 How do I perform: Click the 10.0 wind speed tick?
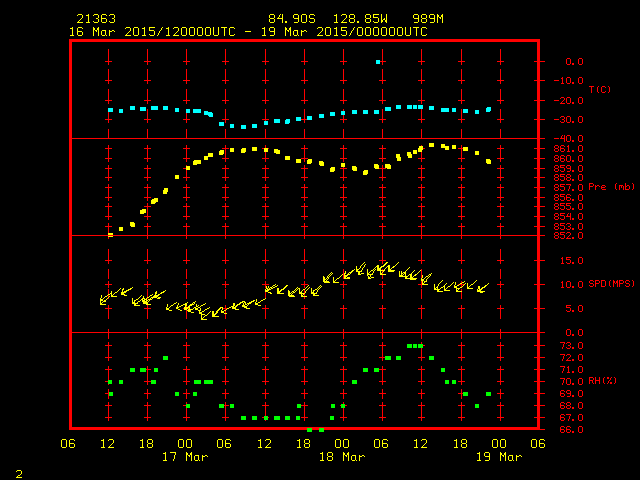point(571,284)
